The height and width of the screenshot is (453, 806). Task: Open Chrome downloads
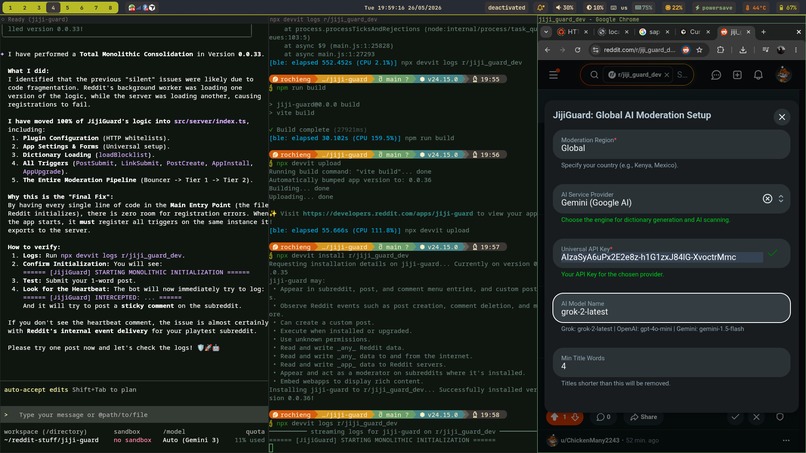coord(743,50)
